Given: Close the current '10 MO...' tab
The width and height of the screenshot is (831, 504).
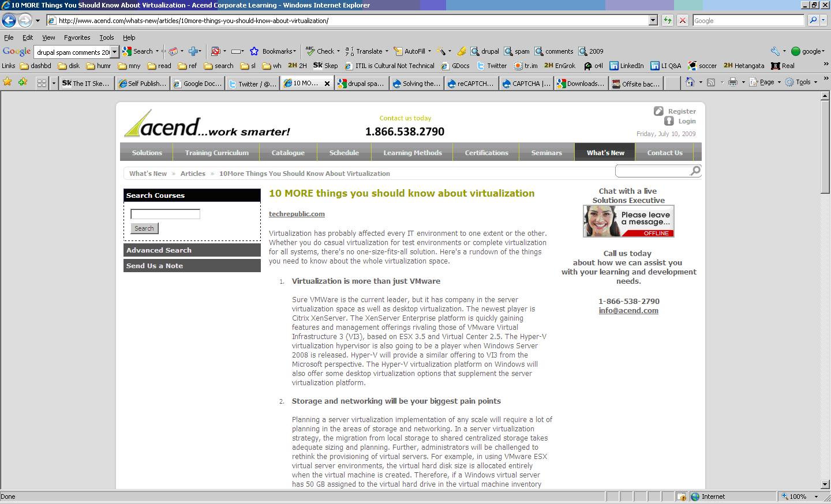Looking at the screenshot, I should click(327, 84).
